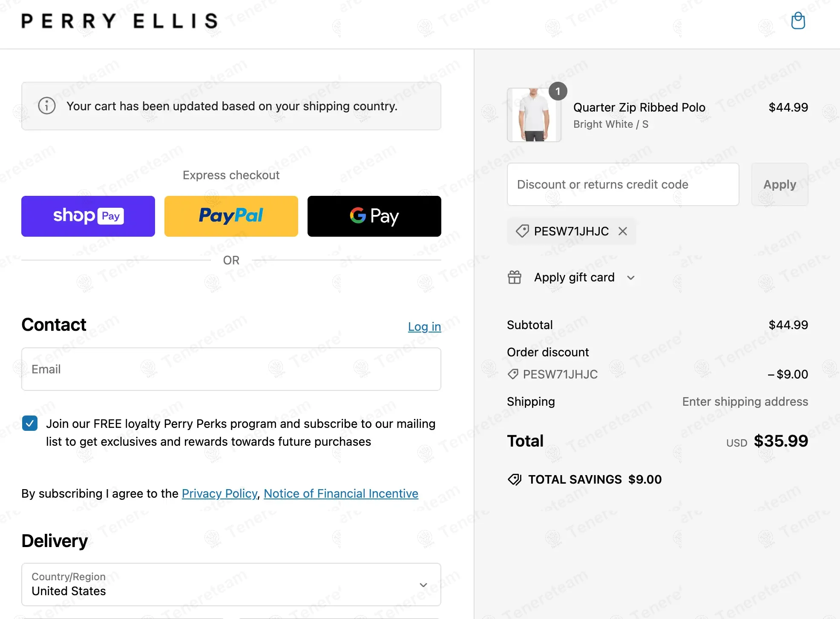Click the discount tag icon on the PESW71JHJC chip
Viewport: 840px width, 619px height.
(x=522, y=231)
